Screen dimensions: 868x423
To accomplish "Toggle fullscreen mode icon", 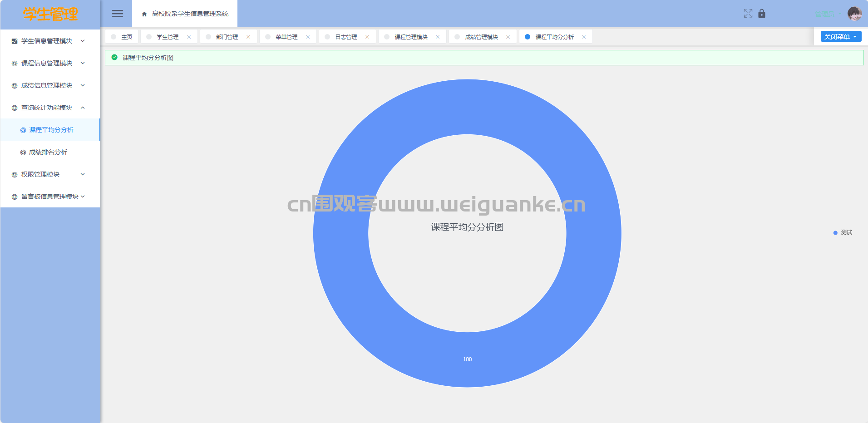I will point(748,14).
